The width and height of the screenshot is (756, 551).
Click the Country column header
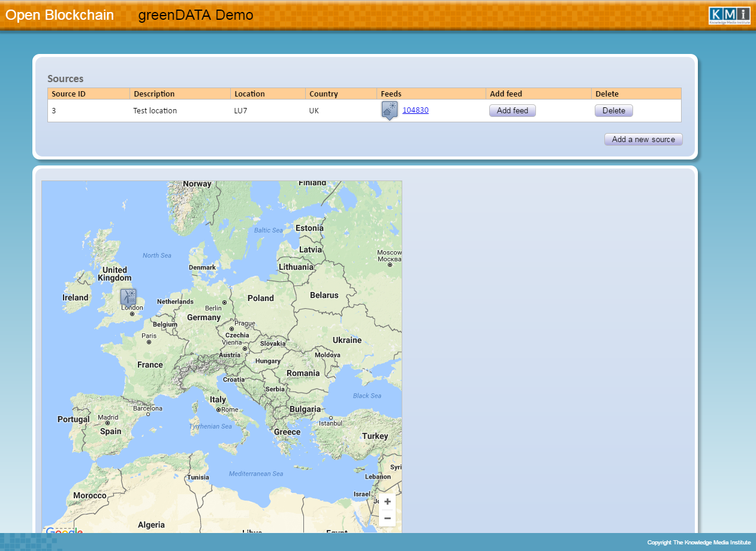coord(324,94)
